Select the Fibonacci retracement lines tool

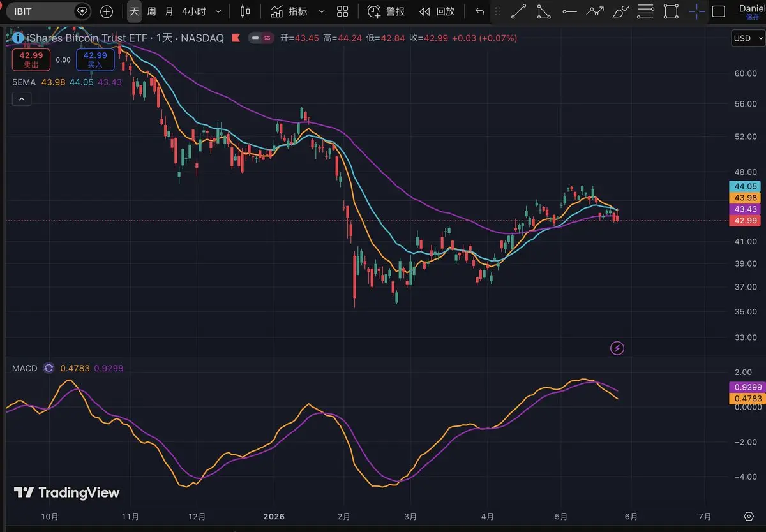pyautogui.click(x=646, y=11)
